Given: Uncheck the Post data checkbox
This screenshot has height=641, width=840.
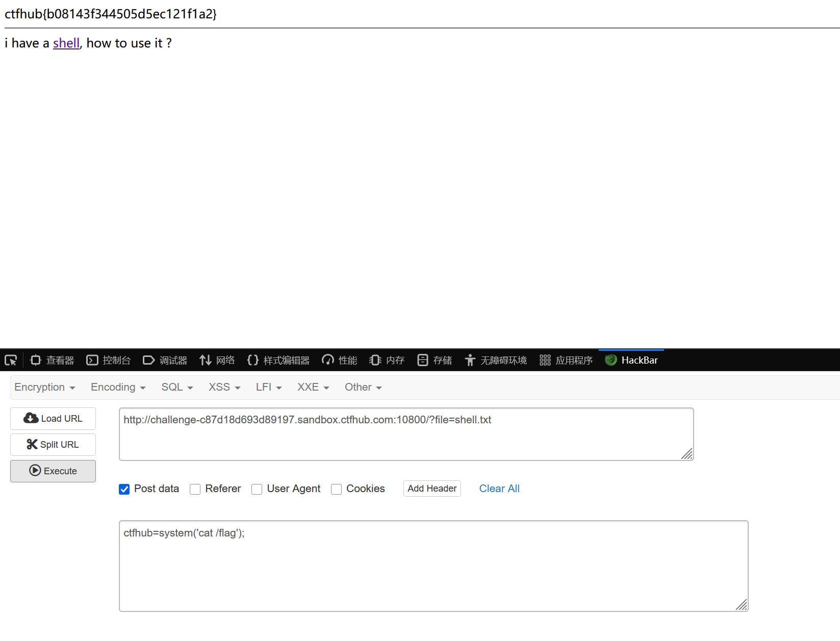Looking at the screenshot, I should (x=124, y=489).
